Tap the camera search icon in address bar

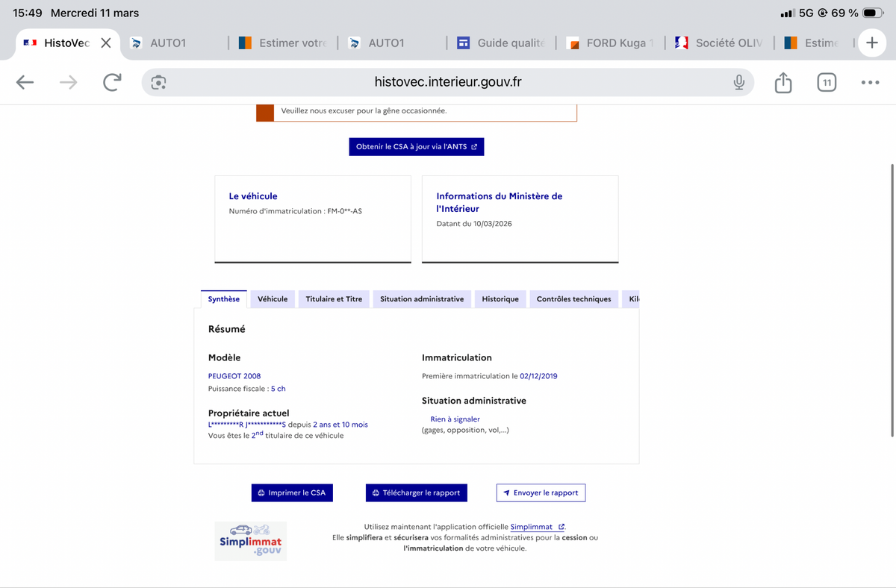[158, 83]
